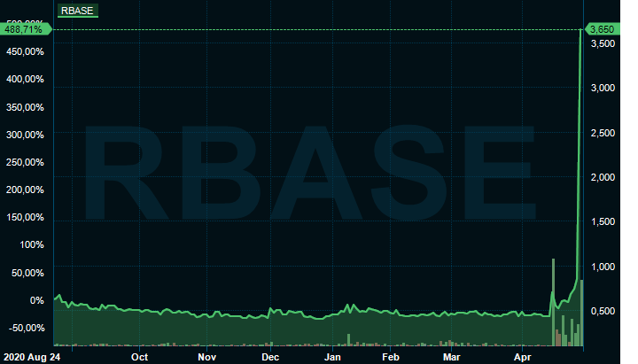Click the 0,500 price axis label
Viewport: 638px width, 364px height.
603,311
